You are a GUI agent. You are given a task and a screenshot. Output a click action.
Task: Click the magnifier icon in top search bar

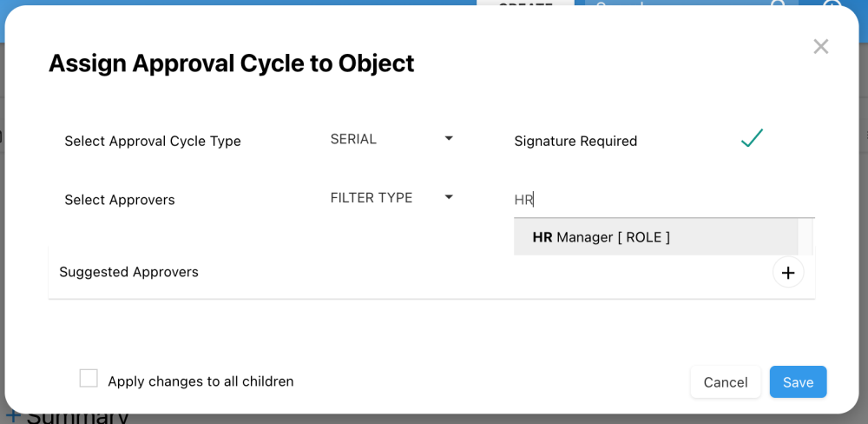[x=779, y=5]
